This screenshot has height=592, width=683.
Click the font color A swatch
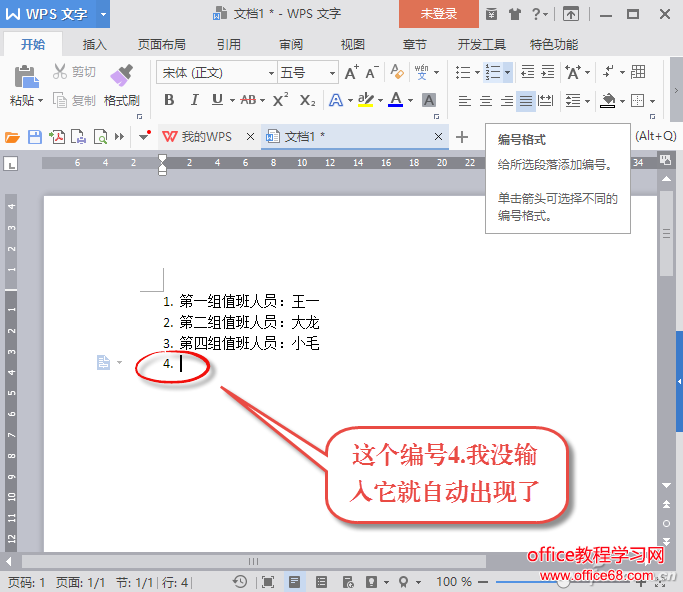[396, 100]
